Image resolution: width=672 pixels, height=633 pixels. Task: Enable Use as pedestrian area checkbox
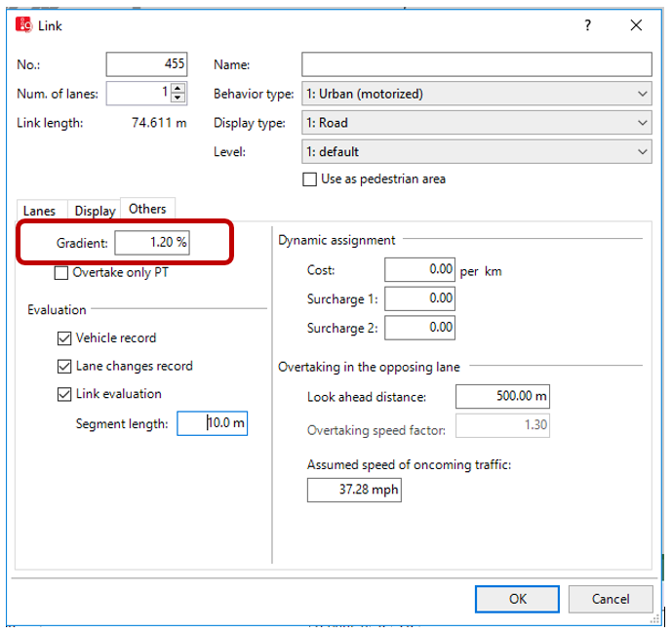pyautogui.click(x=309, y=179)
